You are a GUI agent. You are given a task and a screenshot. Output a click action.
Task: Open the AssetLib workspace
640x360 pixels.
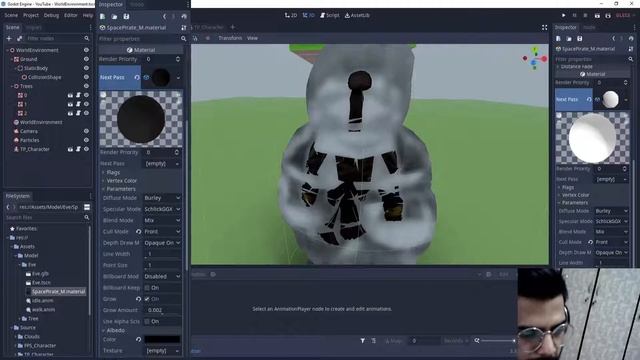click(x=357, y=15)
